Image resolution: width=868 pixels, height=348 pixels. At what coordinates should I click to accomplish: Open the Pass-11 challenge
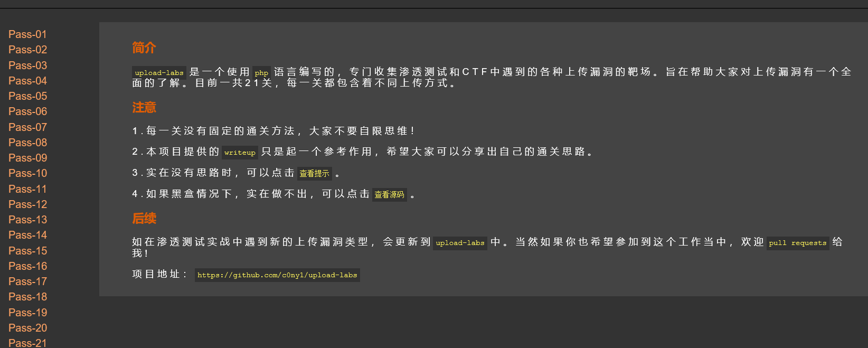click(27, 189)
